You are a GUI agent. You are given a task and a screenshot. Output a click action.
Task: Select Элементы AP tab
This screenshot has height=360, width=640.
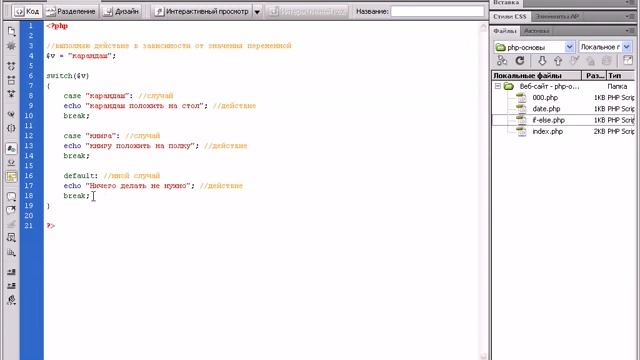coord(557,16)
